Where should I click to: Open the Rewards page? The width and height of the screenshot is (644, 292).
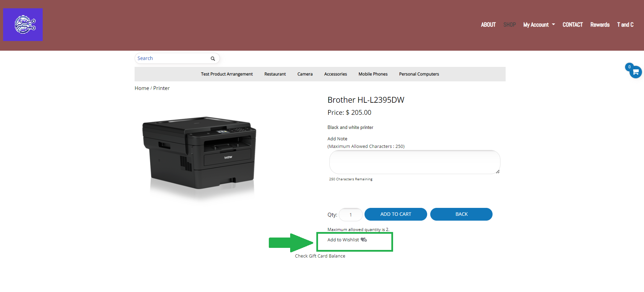coord(600,25)
